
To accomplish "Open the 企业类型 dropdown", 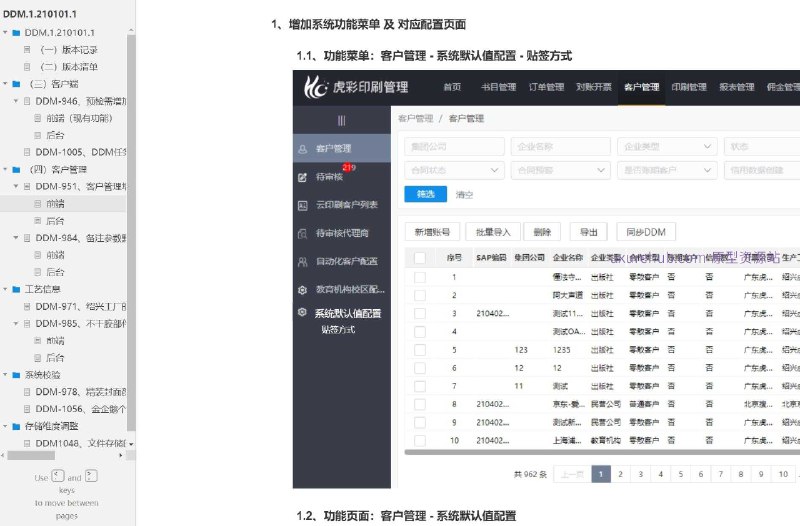I will coord(667,146).
